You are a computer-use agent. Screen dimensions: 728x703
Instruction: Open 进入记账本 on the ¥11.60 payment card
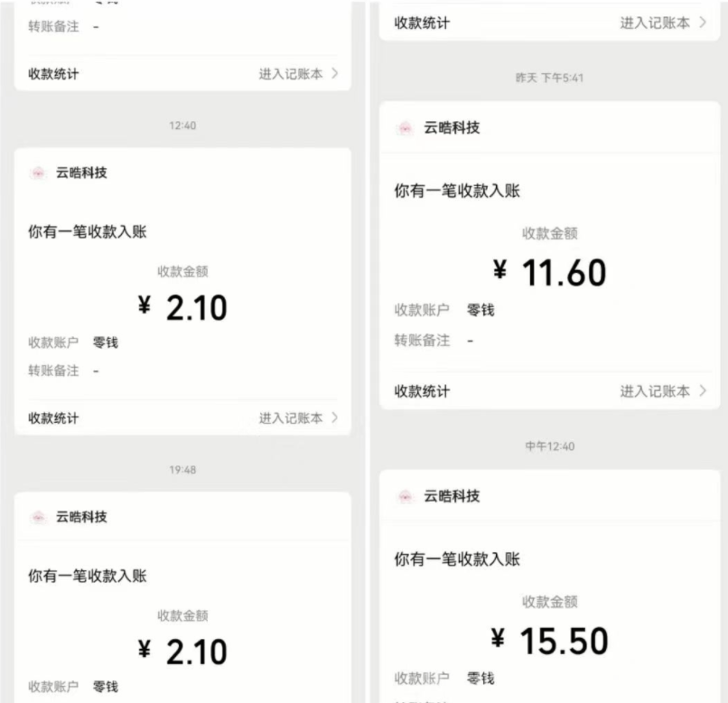tap(654, 391)
